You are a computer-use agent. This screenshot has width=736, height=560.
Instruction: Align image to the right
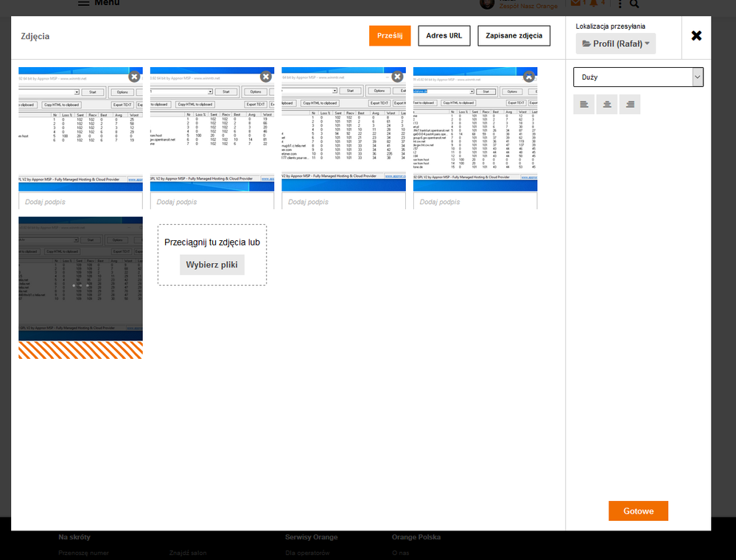point(630,105)
